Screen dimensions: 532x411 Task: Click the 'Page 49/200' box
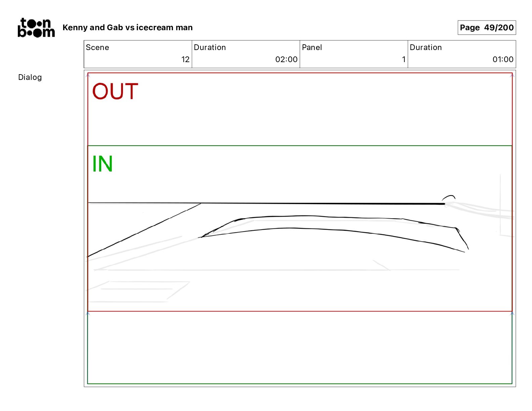pyautogui.click(x=487, y=28)
